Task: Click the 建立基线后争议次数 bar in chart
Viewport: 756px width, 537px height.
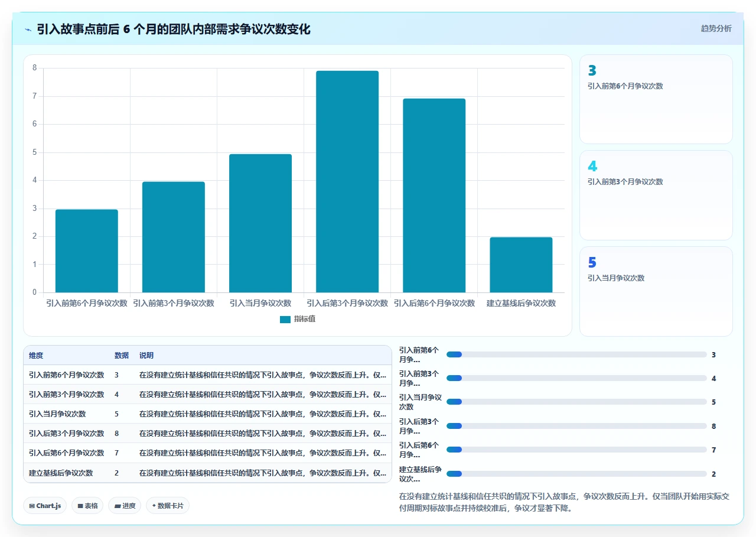Action: point(521,265)
